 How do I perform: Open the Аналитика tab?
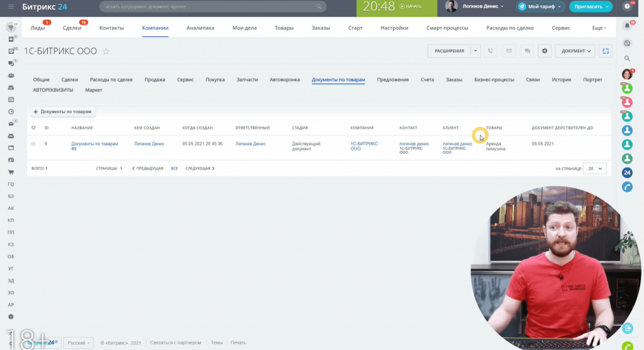coord(201,28)
